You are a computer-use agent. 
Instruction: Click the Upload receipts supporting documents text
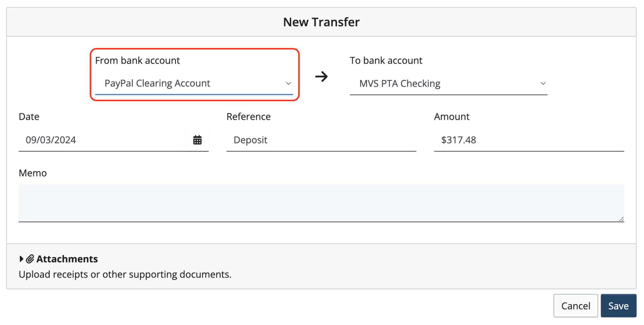coord(125,274)
